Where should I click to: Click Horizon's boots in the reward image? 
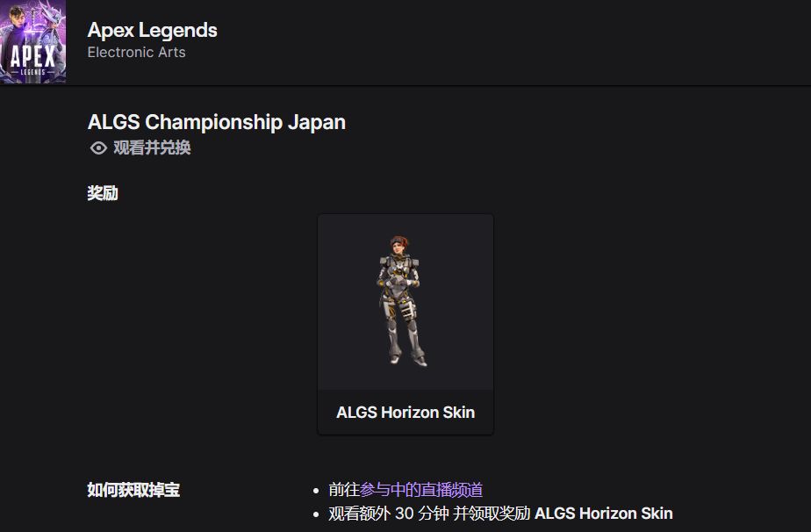[x=409, y=358]
